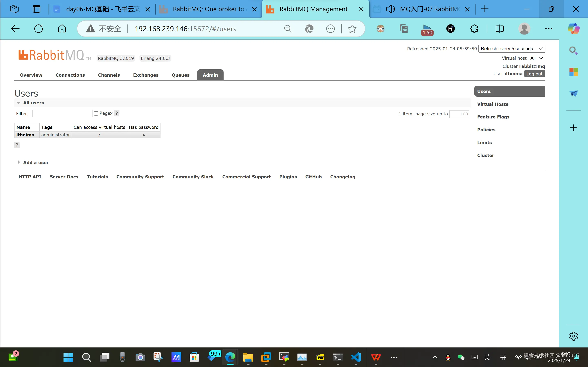Switch to the Queues tab

pos(180,75)
